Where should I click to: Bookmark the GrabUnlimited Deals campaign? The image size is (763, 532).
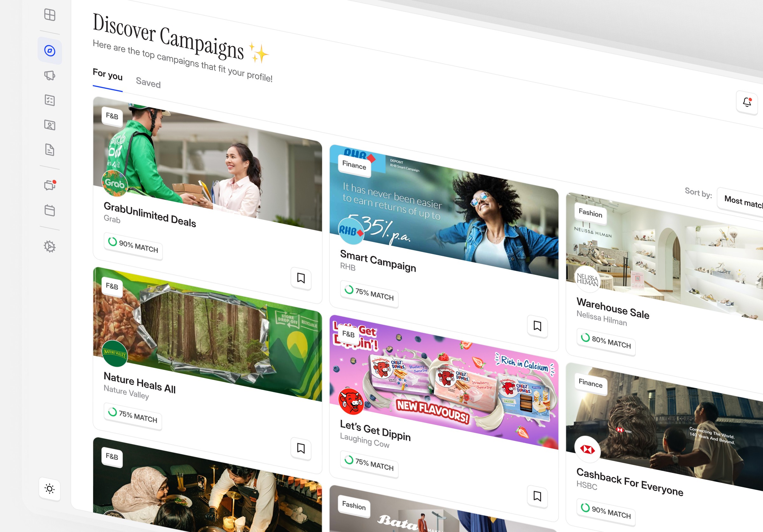pyautogui.click(x=301, y=278)
